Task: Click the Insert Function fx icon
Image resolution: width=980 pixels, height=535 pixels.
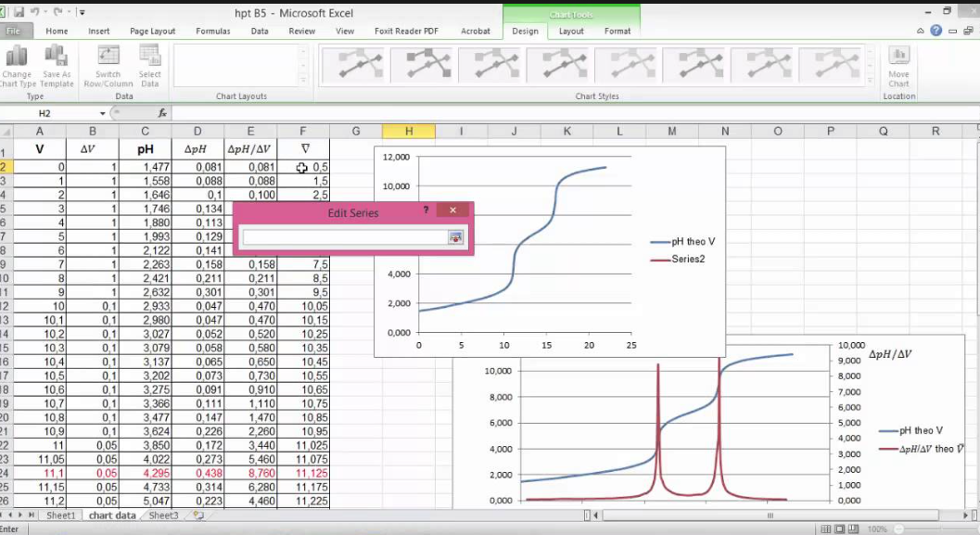Action: coord(162,113)
